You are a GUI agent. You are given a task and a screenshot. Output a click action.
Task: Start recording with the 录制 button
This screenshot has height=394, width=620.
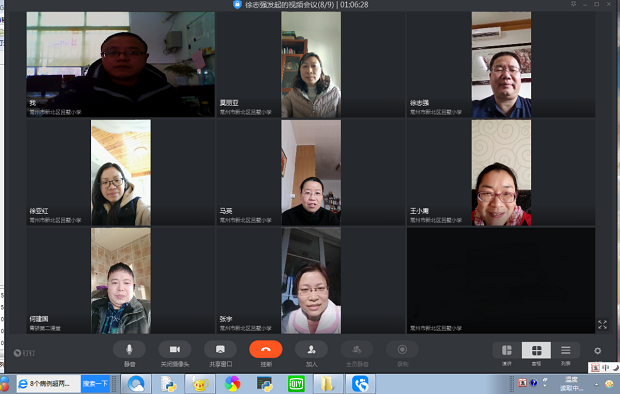click(402, 349)
